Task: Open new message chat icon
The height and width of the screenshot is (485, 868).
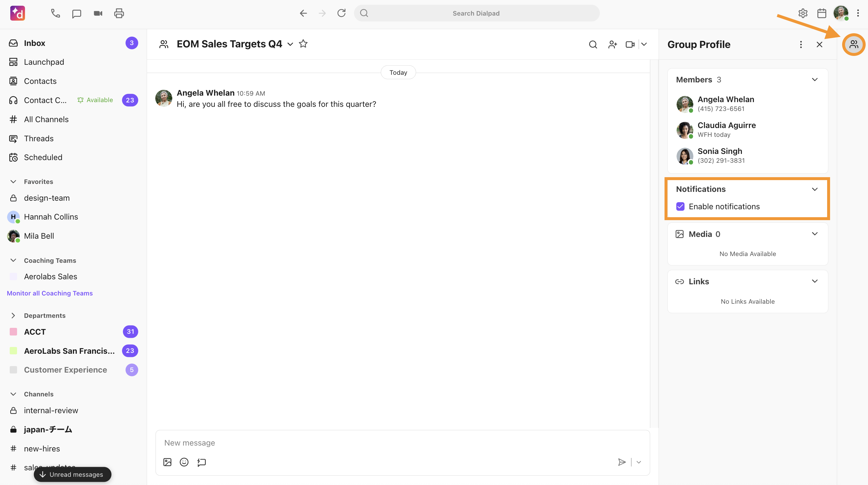Action: [76, 13]
